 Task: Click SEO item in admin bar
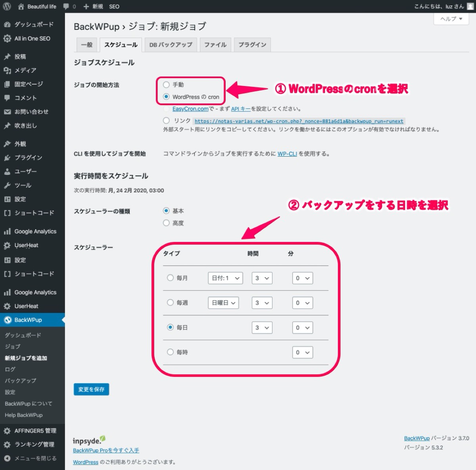[x=114, y=7]
